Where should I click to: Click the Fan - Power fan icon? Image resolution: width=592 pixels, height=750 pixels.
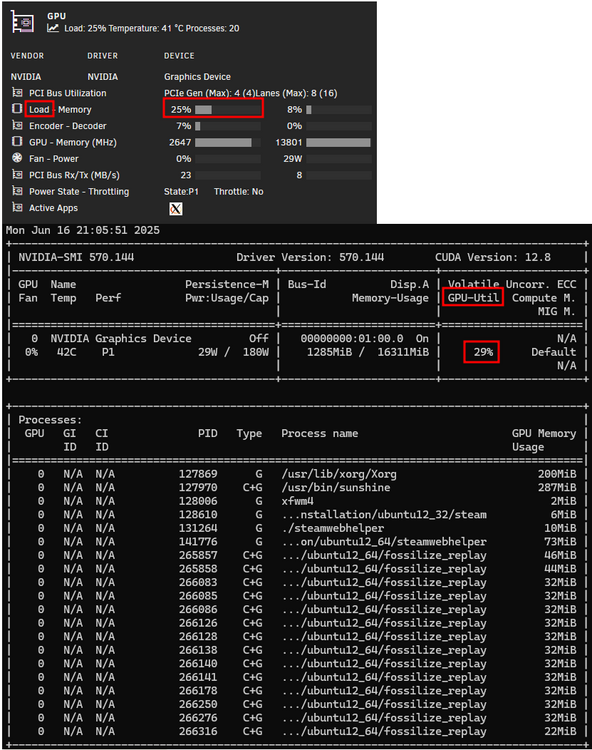pos(17,158)
